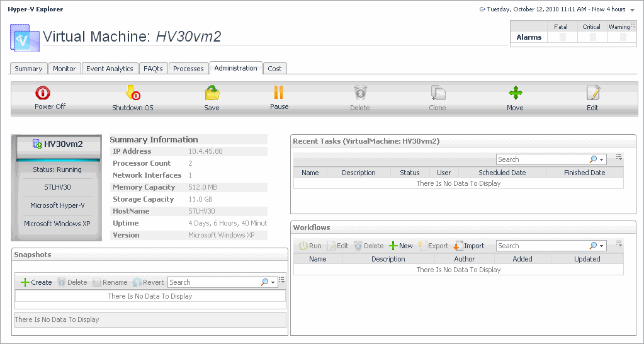Image resolution: width=644 pixels, height=344 pixels.
Task: Open the Event Analytics tab
Action: [x=110, y=69]
